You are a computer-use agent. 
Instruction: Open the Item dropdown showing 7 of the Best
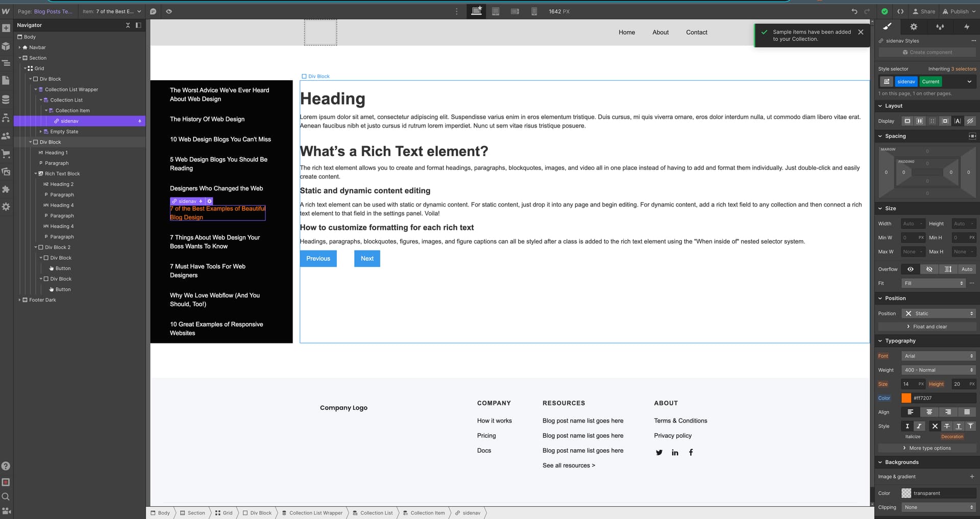(111, 11)
